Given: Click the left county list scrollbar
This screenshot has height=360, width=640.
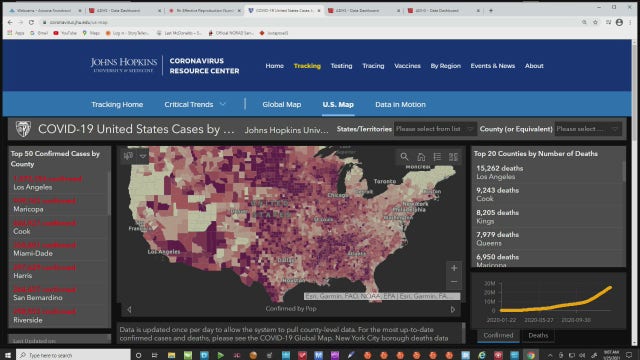Looking at the screenshot, I should 109,192.
